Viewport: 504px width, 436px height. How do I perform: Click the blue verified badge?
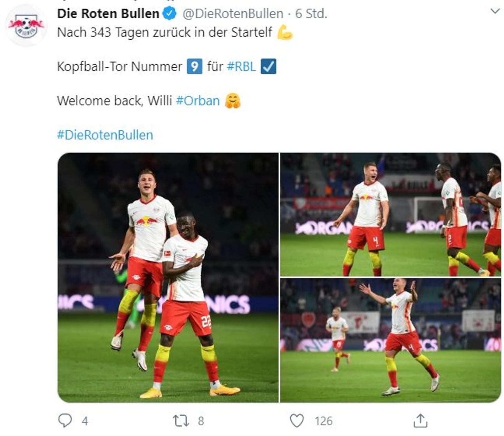click(x=169, y=14)
